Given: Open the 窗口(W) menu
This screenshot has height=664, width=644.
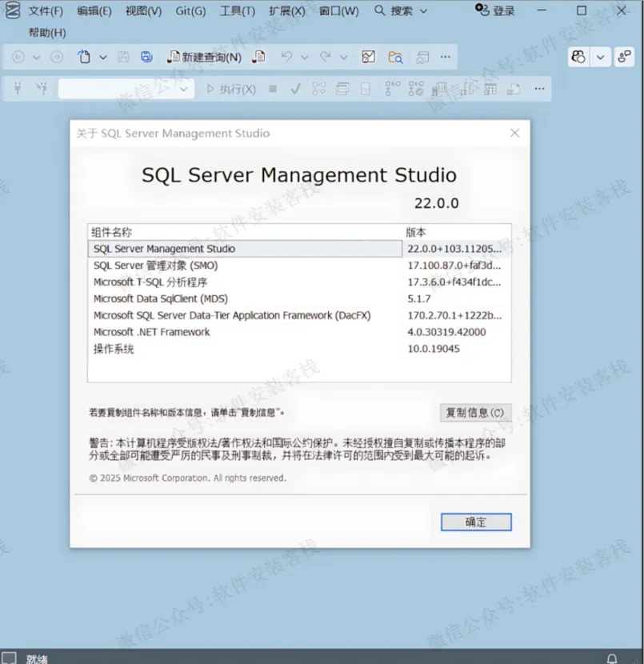Looking at the screenshot, I should 338,11.
